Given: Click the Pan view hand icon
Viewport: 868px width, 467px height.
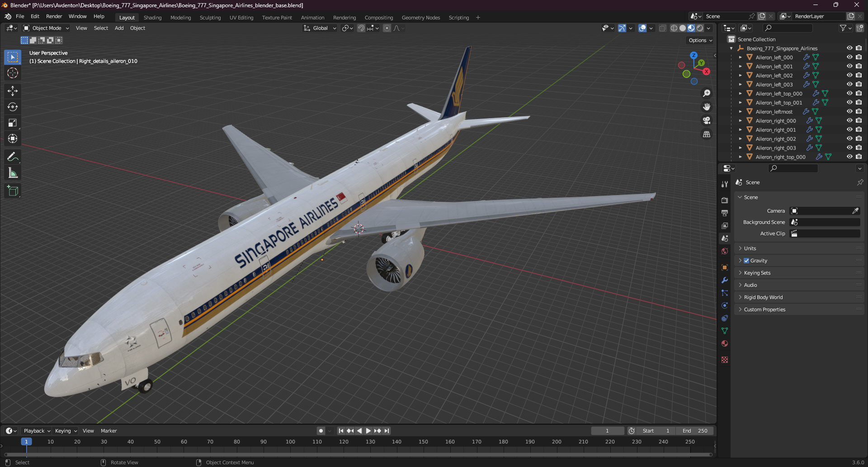Looking at the screenshot, I should pos(707,107).
